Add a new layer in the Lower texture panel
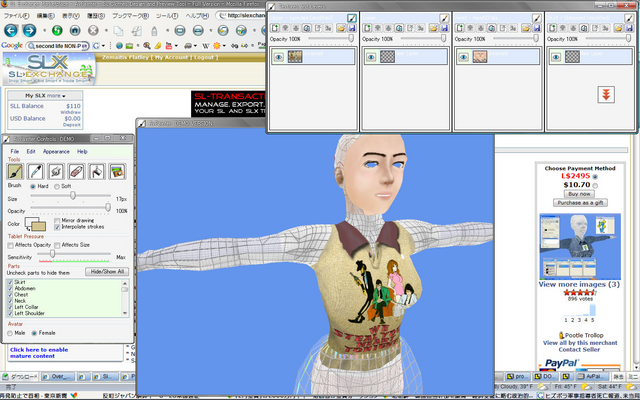640x400 pixels. coord(367,28)
